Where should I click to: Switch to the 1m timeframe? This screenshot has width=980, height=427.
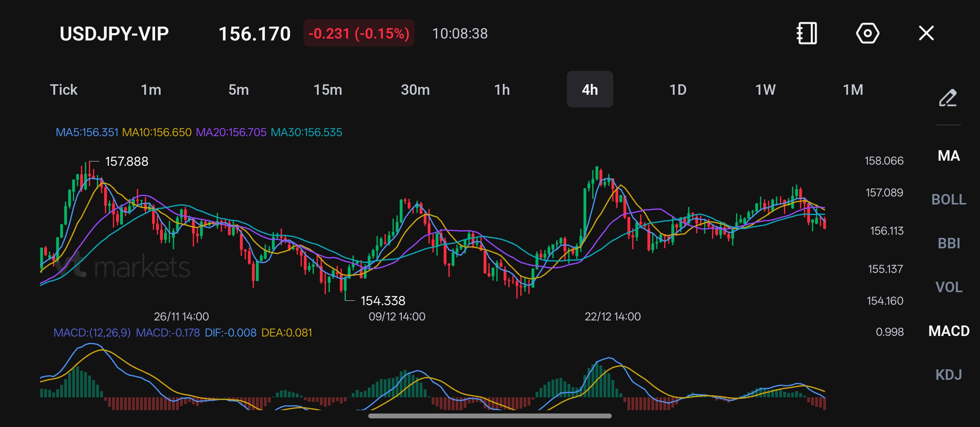(151, 90)
